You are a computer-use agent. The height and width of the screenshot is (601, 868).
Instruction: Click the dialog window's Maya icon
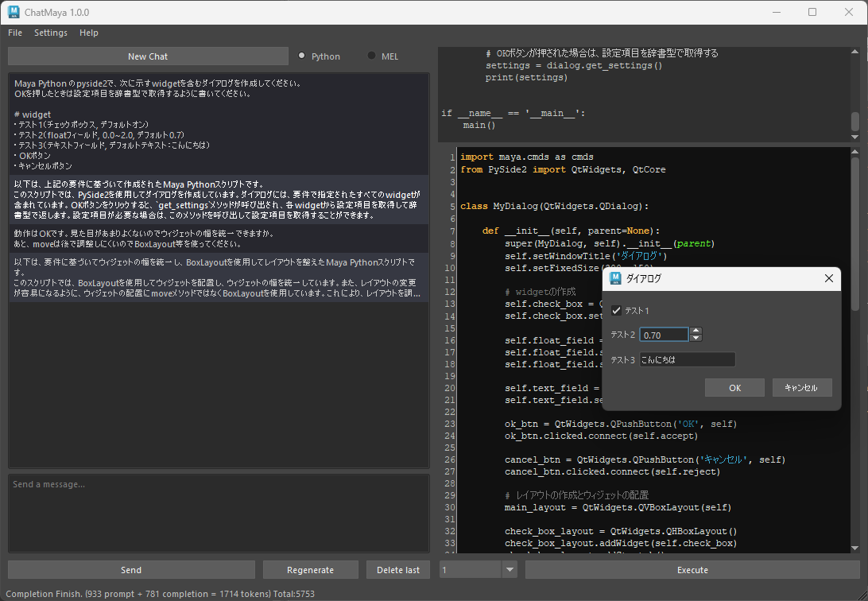tap(614, 278)
